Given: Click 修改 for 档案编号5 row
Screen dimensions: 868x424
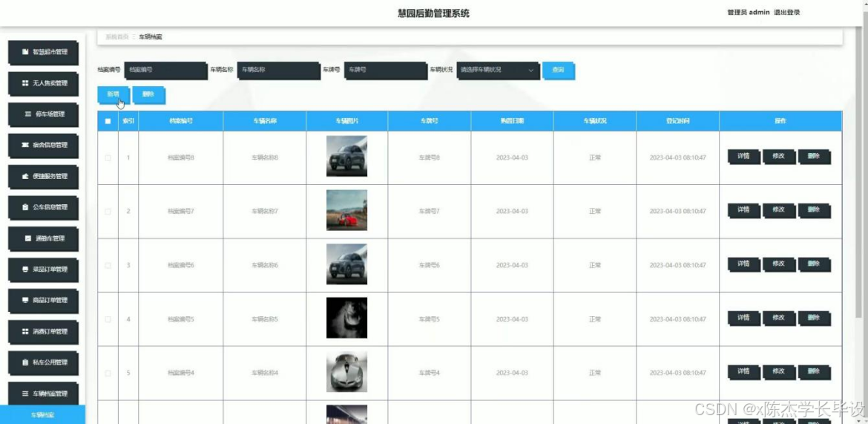Looking at the screenshot, I should (779, 318).
